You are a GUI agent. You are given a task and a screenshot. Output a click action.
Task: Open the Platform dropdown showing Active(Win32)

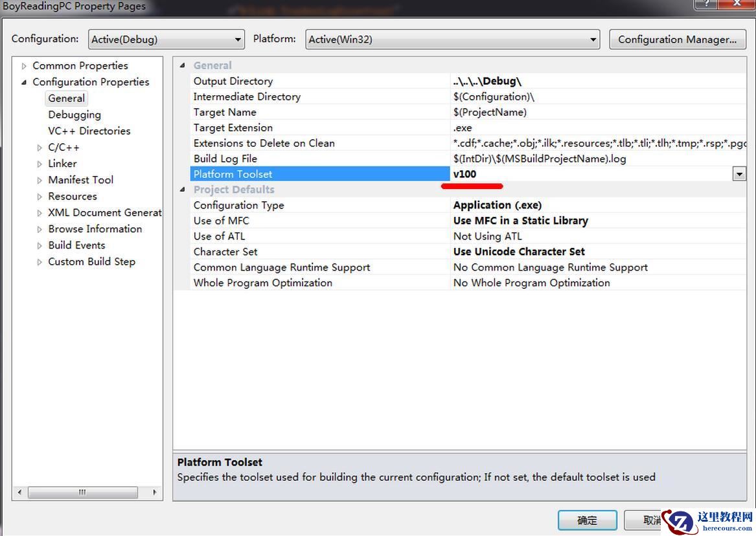tap(453, 39)
